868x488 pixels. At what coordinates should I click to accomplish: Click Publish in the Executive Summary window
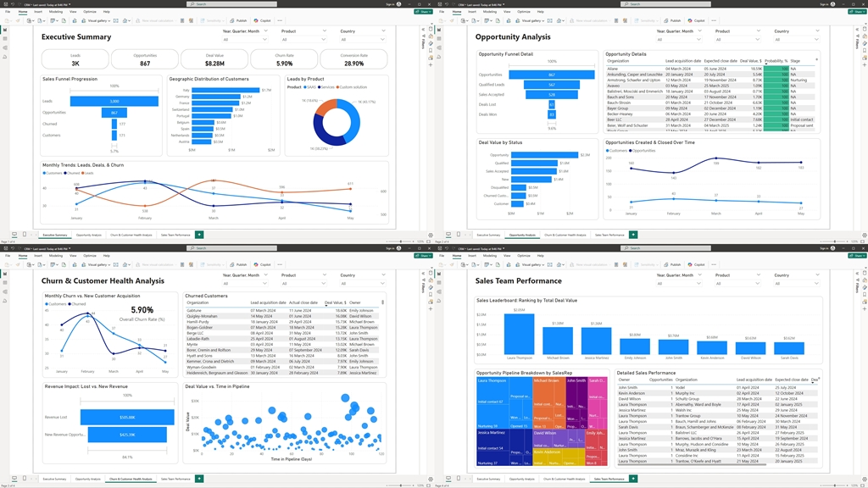tap(240, 20)
